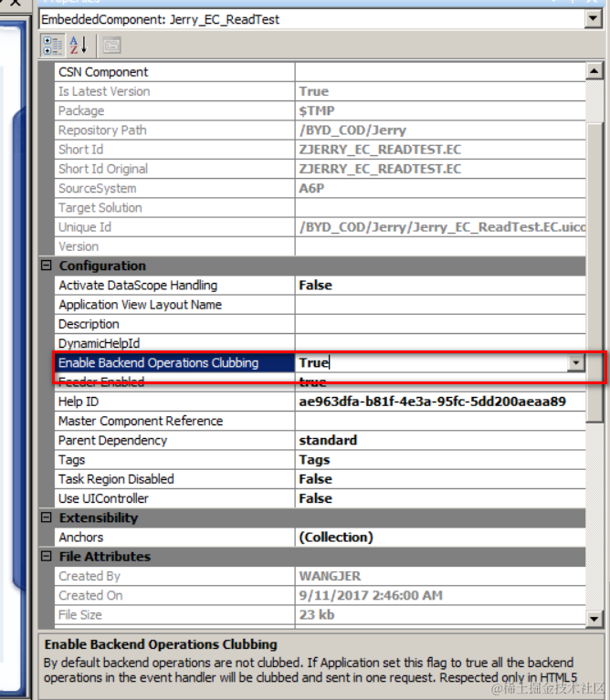Click Repository Path value /BYD_COD/Jerry
This screenshot has height=700, width=610.
pos(352,131)
